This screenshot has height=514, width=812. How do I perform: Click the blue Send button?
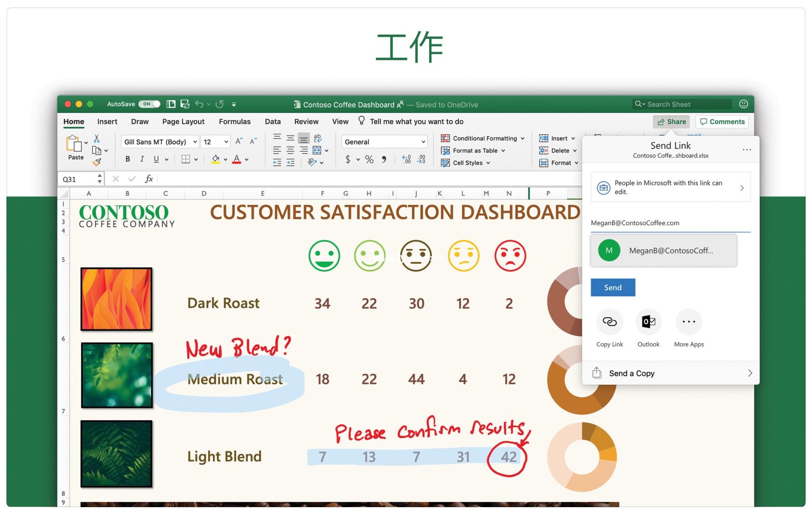coord(613,287)
